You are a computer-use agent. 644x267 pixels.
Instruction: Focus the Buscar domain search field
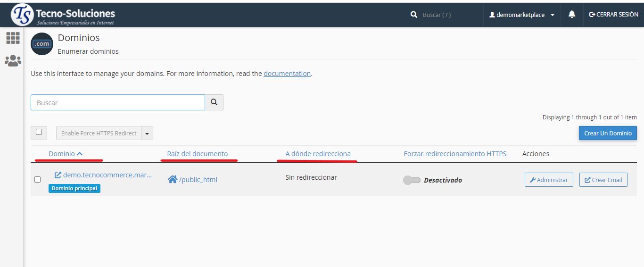point(118,102)
